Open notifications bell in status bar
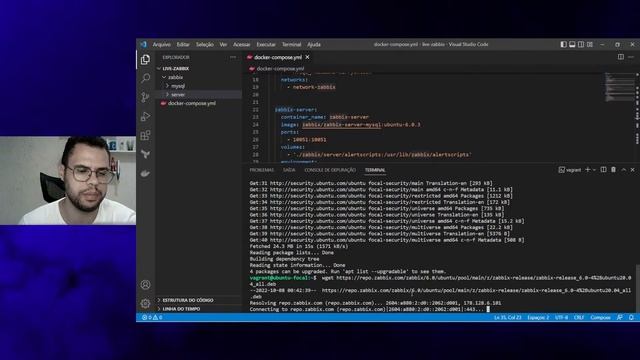The height and width of the screenshot is (360, 640). click(631, 317)
